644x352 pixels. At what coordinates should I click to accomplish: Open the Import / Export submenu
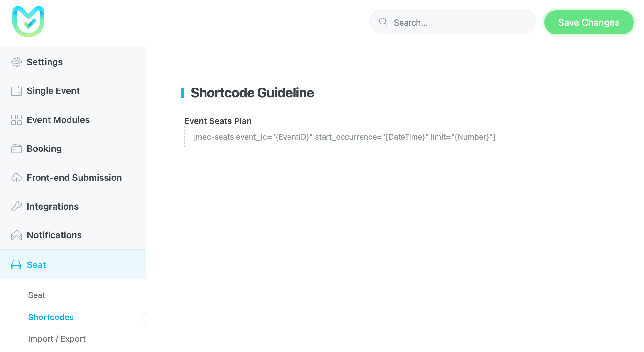[x=57, y=339]
